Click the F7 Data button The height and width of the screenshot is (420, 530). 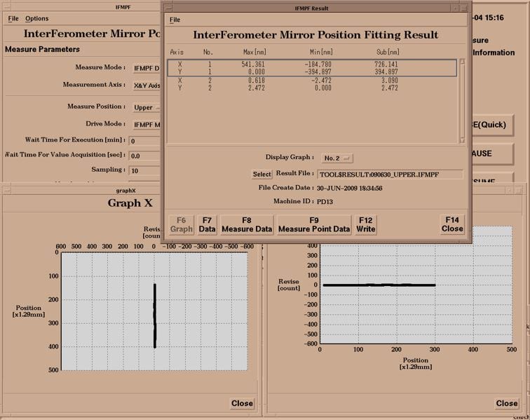tap(207, 225)
